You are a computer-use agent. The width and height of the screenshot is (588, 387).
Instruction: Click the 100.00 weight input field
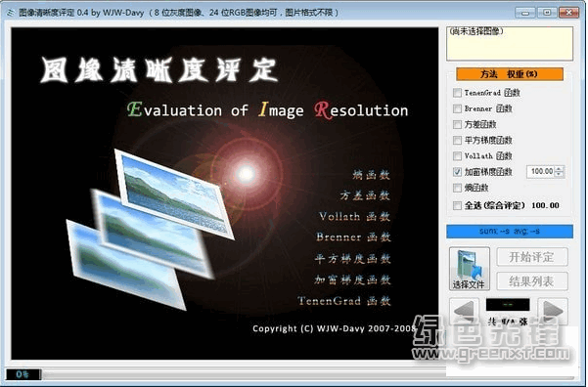coord(541,172)
